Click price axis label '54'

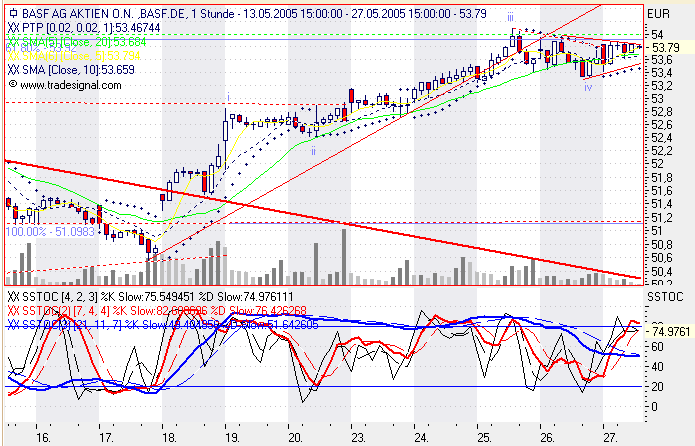click(657, 35)
